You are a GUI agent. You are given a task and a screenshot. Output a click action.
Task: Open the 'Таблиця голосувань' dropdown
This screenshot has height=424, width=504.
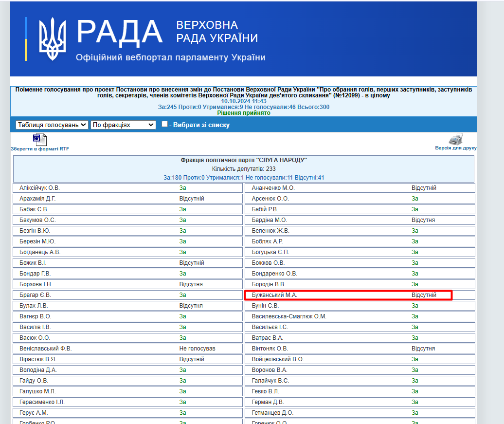52,125
